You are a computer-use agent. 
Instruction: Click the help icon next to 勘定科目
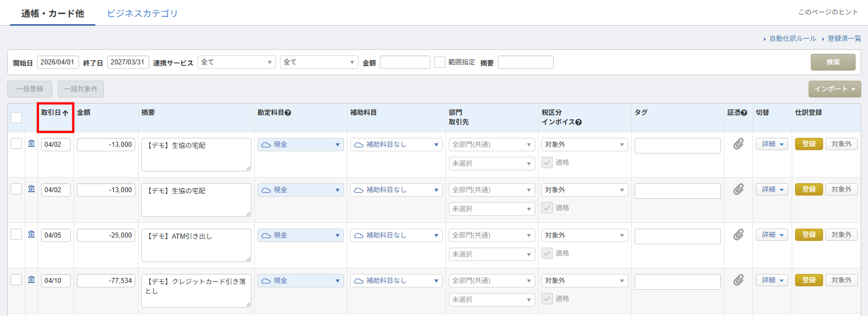click(288, 113)
